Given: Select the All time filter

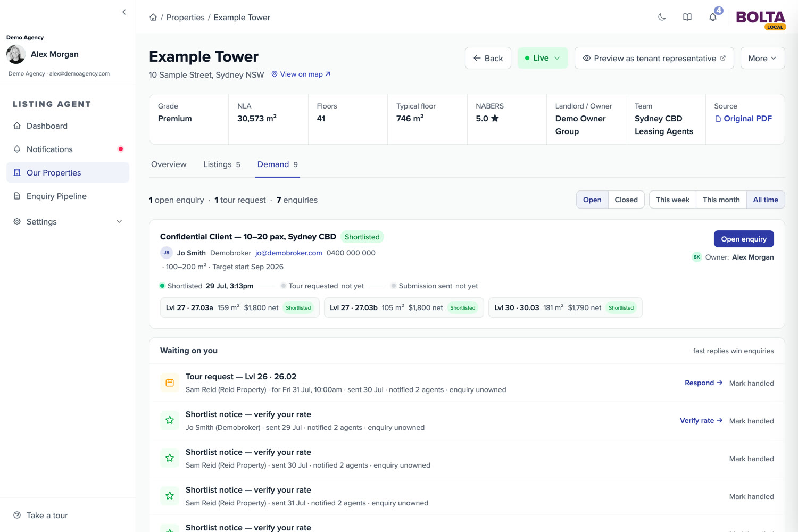Looking at the screenshot, I should point(766,199).
